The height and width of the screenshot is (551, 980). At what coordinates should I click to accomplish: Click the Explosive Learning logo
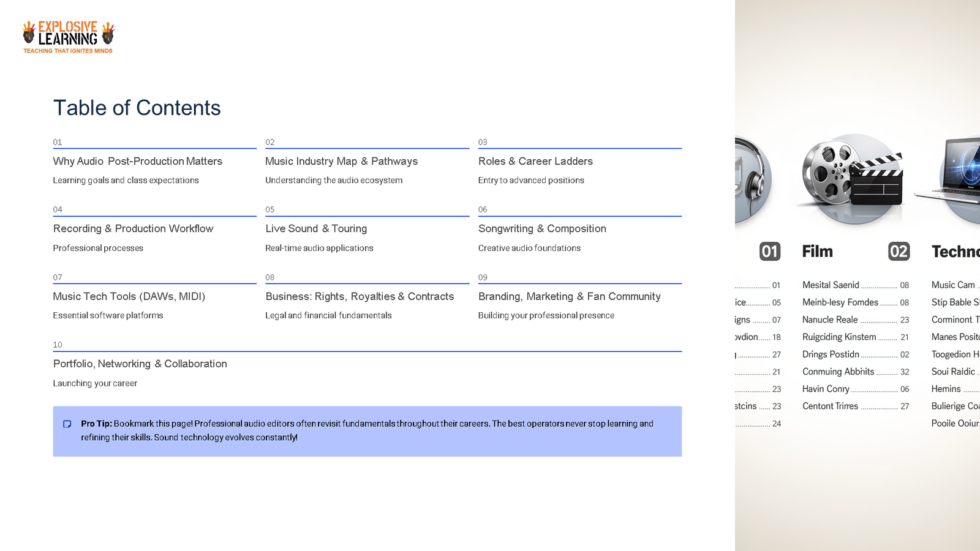[68, 37]
